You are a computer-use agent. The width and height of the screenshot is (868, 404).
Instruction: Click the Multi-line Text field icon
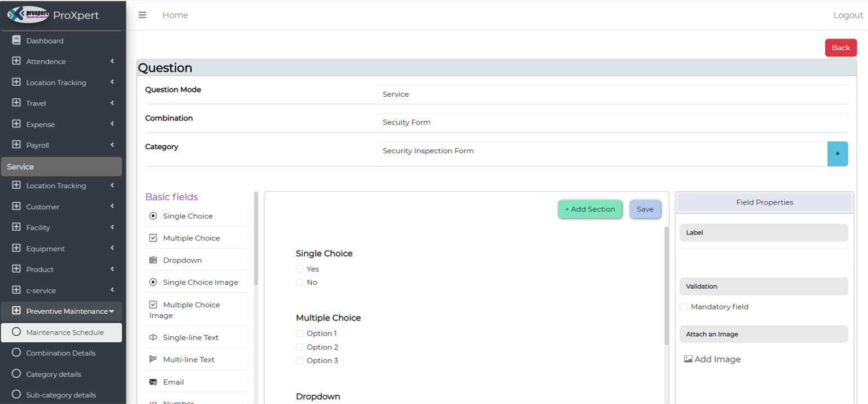[153, 359]
